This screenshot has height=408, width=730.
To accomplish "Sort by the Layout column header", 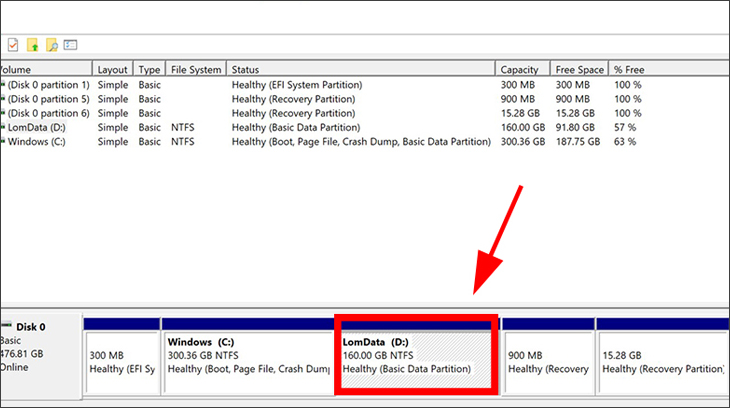I will click(113, 69).
